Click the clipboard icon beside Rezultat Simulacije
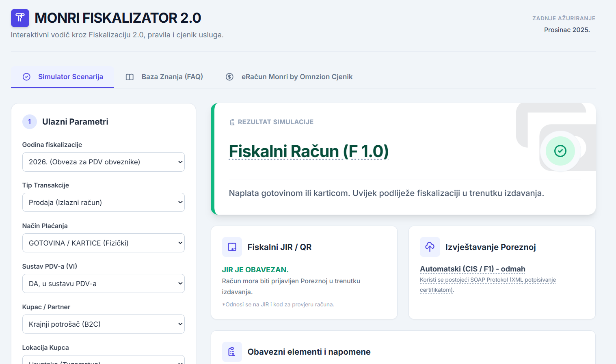Image resolution: width=616 pixels, height=364 pixels. (232, 121)
